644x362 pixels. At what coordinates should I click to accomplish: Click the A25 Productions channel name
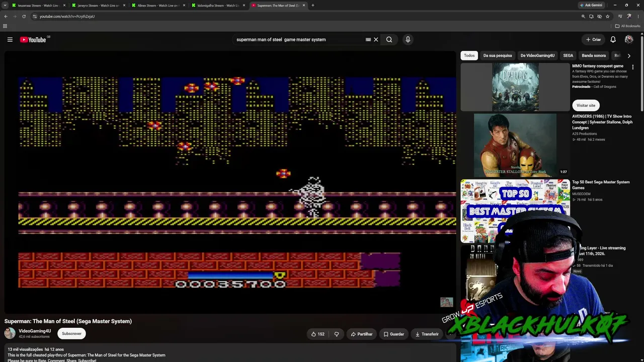(585, 134)
